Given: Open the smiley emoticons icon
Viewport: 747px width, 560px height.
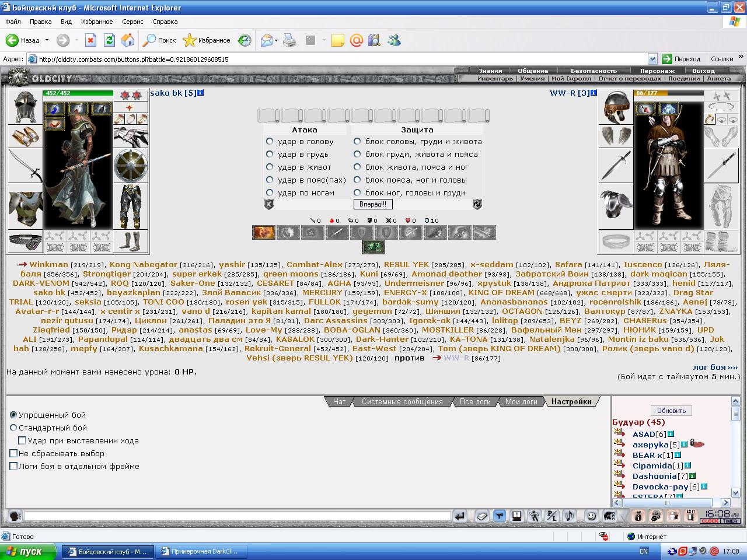Looking at the screenshot, I should pos(591,516).
